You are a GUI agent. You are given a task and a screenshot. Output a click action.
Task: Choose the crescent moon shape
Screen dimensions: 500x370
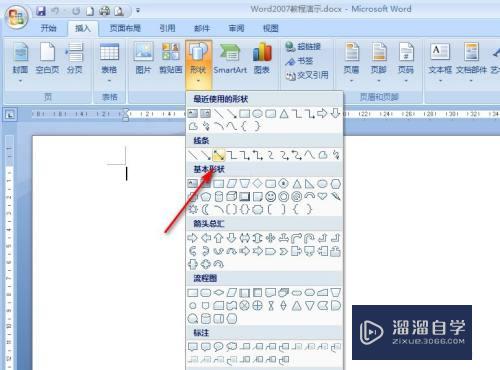[x=206, y=210]
